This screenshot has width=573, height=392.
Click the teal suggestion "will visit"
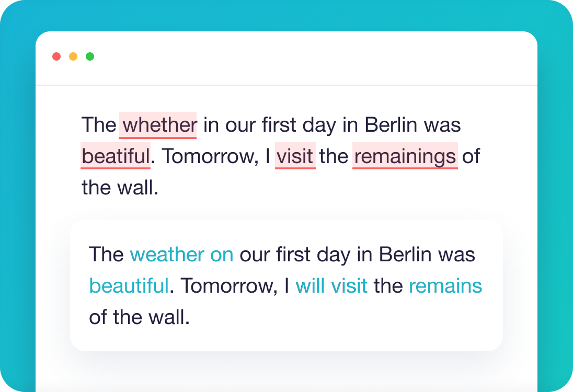coord(331,286)
